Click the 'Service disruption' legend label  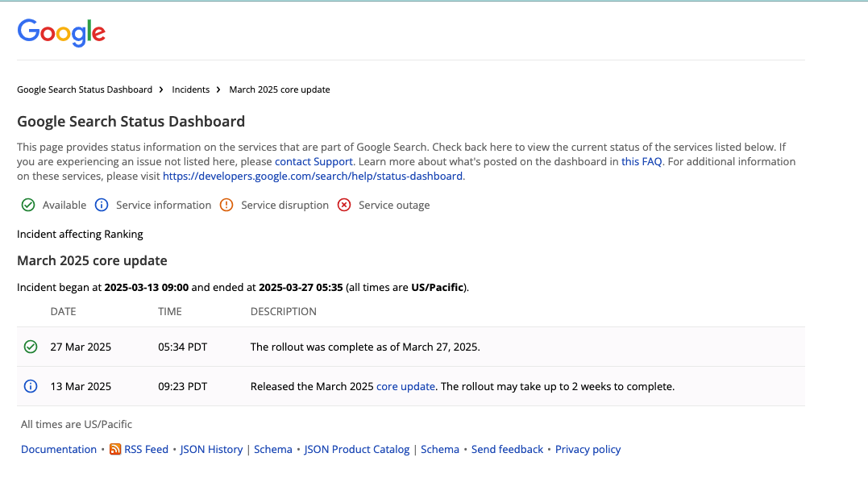tap(285, 205)
